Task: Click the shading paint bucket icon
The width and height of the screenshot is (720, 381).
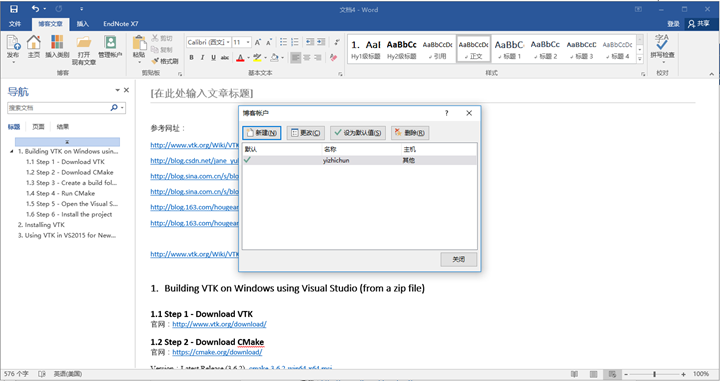Action: [x=274, y=57]
